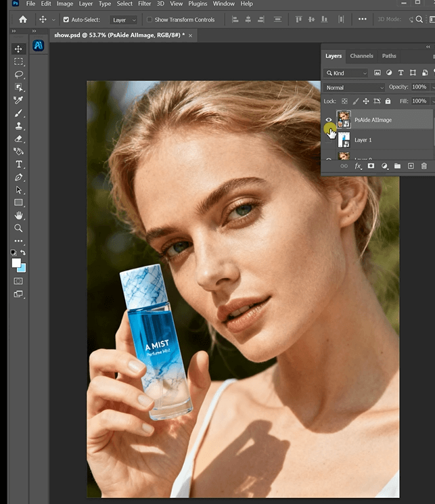This screenshot has width=435, height=504.
Task: Open the Filter menu
Action: (x=144, y=4)
